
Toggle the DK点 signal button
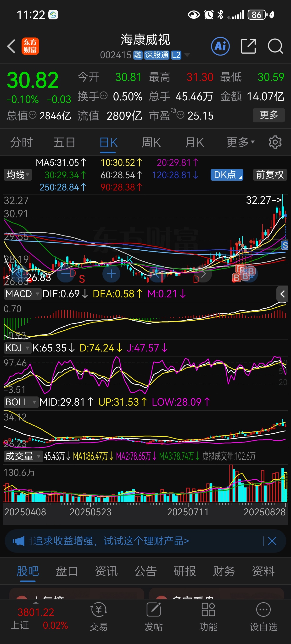227,175
